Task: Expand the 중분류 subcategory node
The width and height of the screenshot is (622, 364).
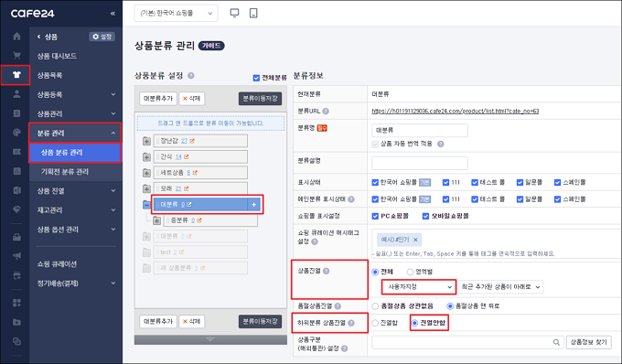Action: pos(156,220)
